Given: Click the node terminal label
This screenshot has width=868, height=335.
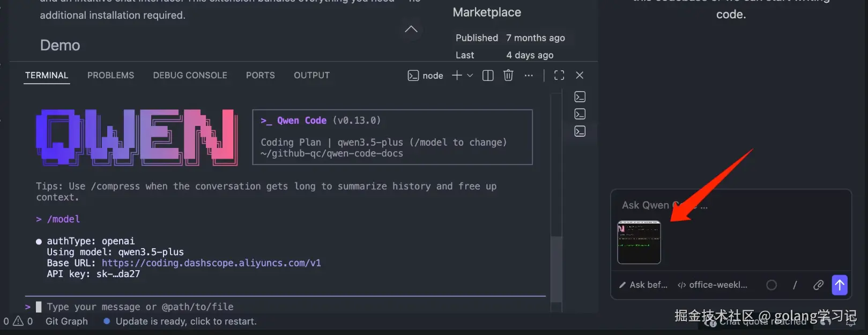Looking at the screenshot, I should (x=426, y=76).
